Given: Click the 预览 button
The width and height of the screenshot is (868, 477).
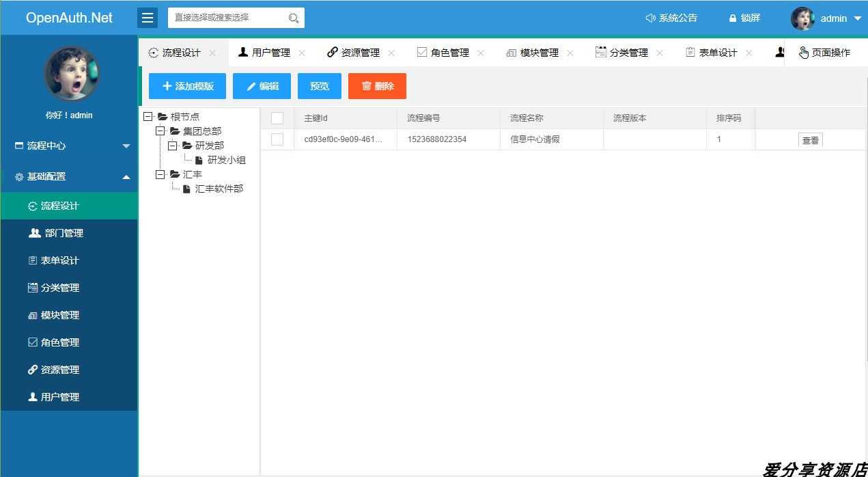Looking at the screenshot, I should (320, 86).
